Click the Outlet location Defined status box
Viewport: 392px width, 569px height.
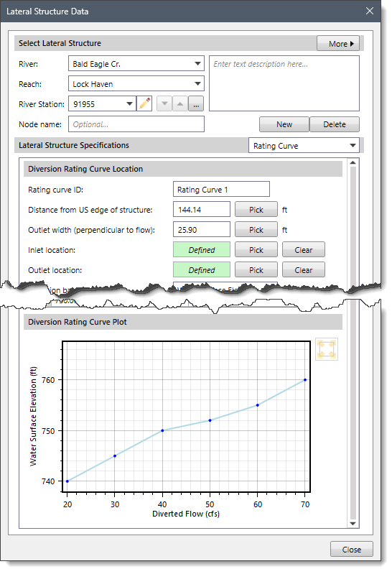[202, 270]
